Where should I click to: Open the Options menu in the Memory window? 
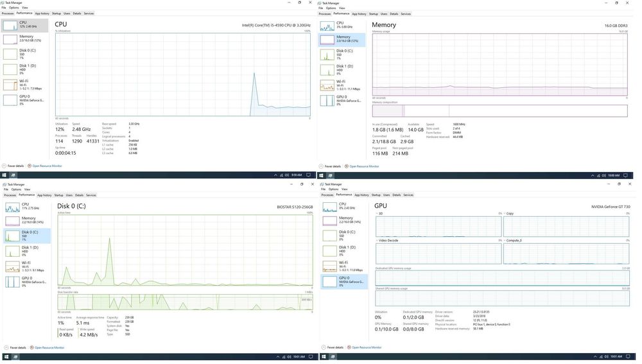point(331,8)
